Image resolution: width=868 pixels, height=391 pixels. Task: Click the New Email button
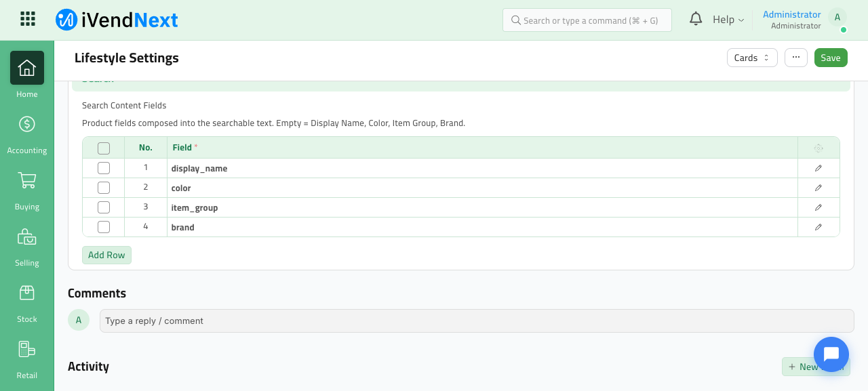pos(816,367)
